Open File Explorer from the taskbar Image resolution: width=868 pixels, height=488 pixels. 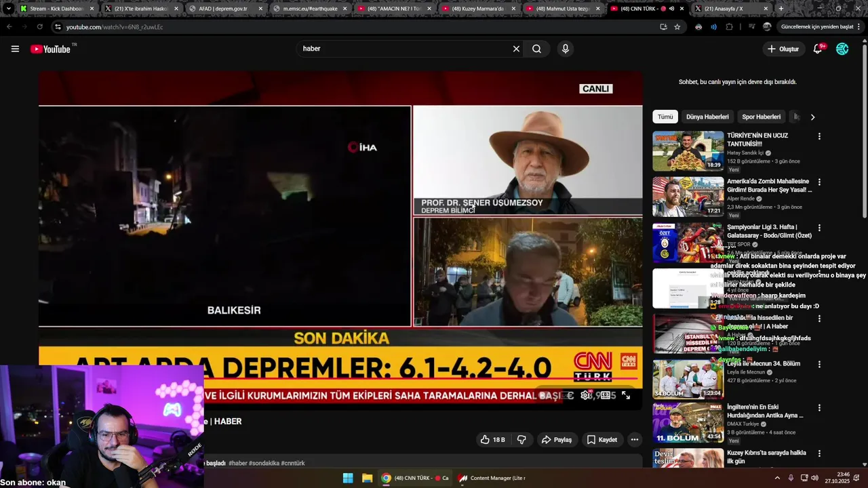[367, 478]
